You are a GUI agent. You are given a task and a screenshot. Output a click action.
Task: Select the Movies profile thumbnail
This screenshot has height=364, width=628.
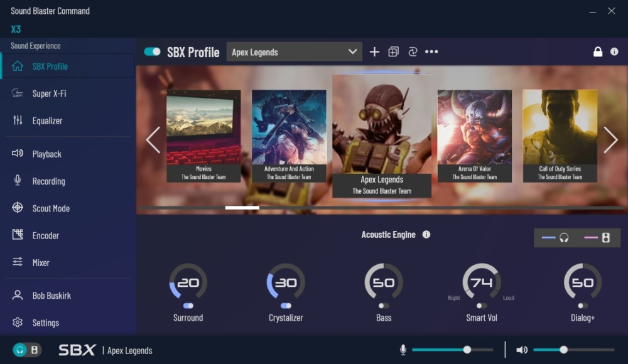click(x=203, y=136)
